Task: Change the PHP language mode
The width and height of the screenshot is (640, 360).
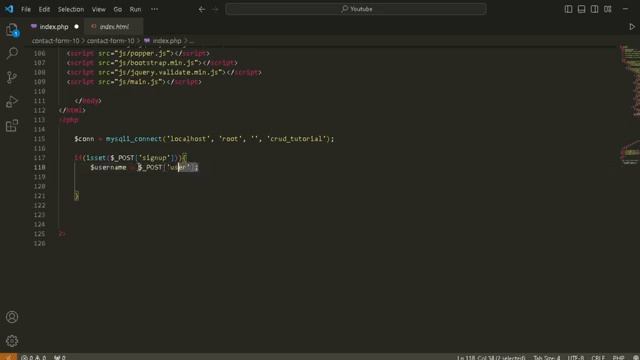Action: coord(618,357)
